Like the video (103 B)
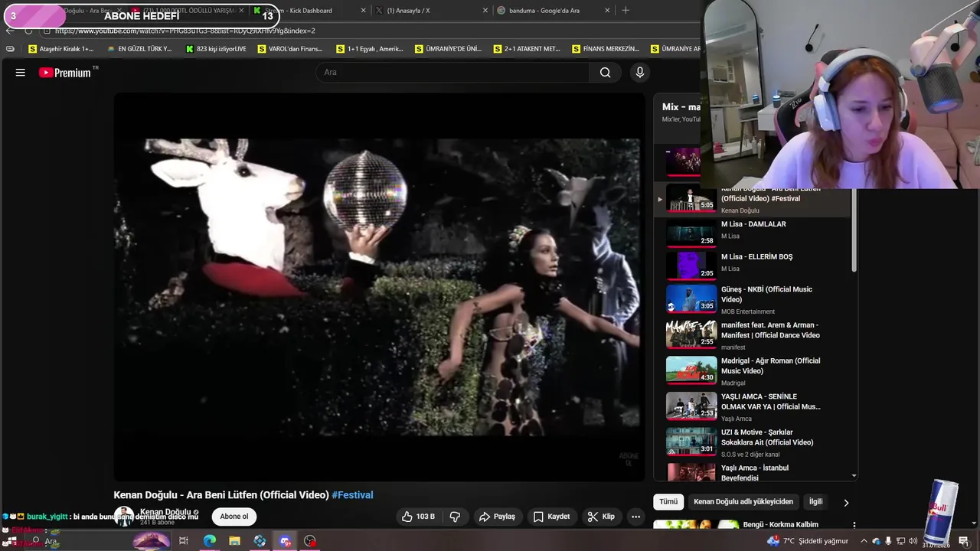This screenshot has height=551, width=980. (x=418, y=517)
